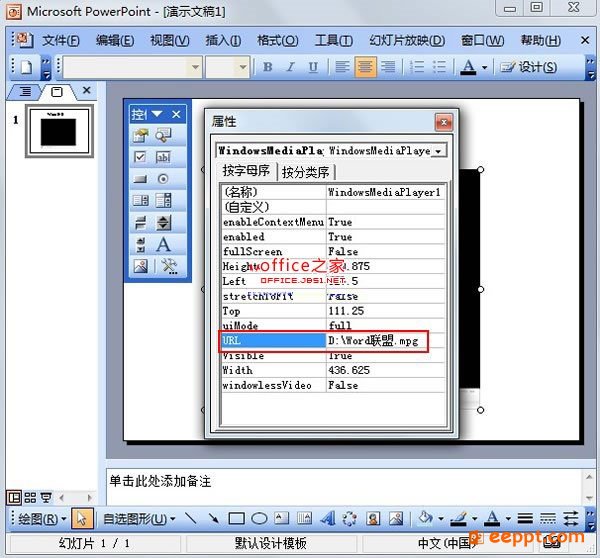Switch to the outline tab
Screen dimensions: 600x558
[x=25, y=92]
